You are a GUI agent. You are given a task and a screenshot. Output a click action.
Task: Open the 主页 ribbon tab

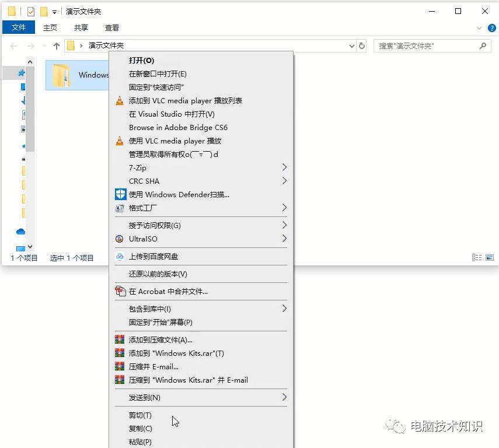(x=50, y=28)
